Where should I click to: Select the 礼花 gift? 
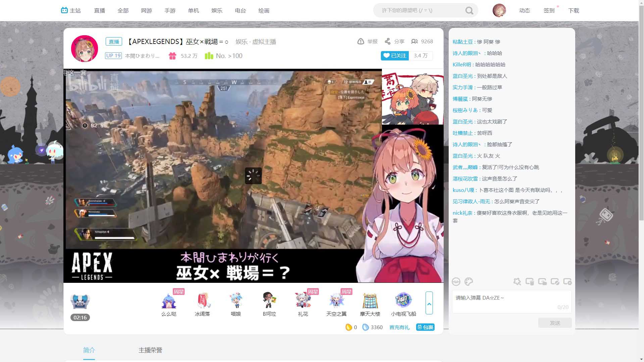(x=303, y=301)
